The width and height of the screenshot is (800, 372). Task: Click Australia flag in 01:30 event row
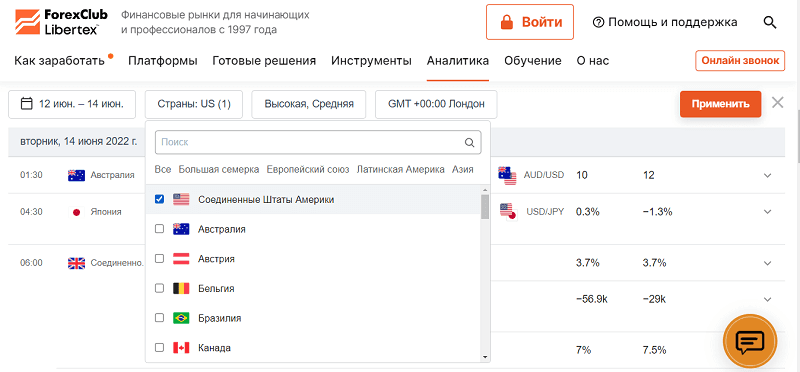coord(76,175)
